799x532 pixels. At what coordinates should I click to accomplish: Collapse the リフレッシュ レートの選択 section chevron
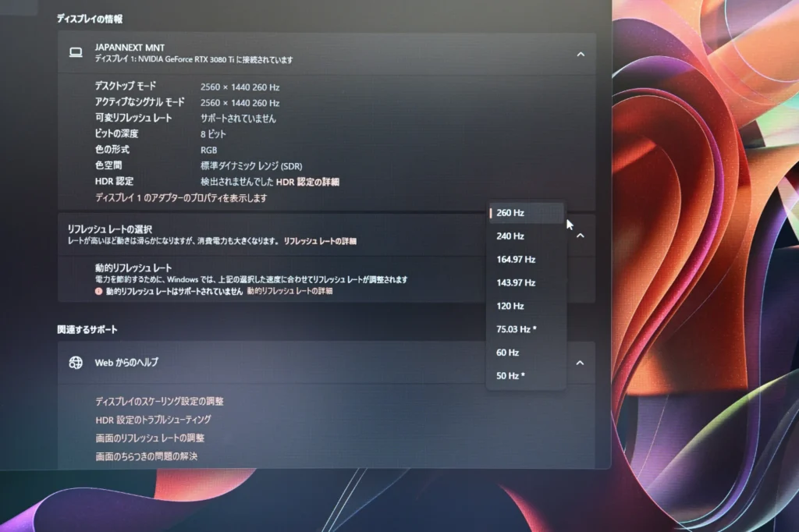tap(580, 236)
